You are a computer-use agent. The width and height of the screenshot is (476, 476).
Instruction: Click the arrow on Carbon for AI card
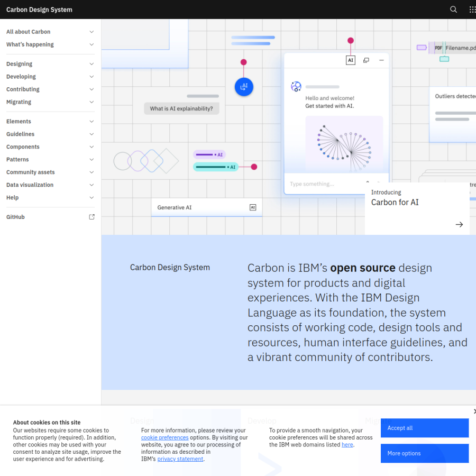459,224
